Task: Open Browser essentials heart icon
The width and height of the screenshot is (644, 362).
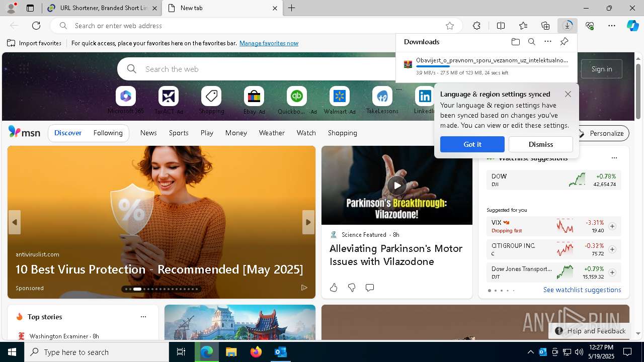Action: point(590,26)
